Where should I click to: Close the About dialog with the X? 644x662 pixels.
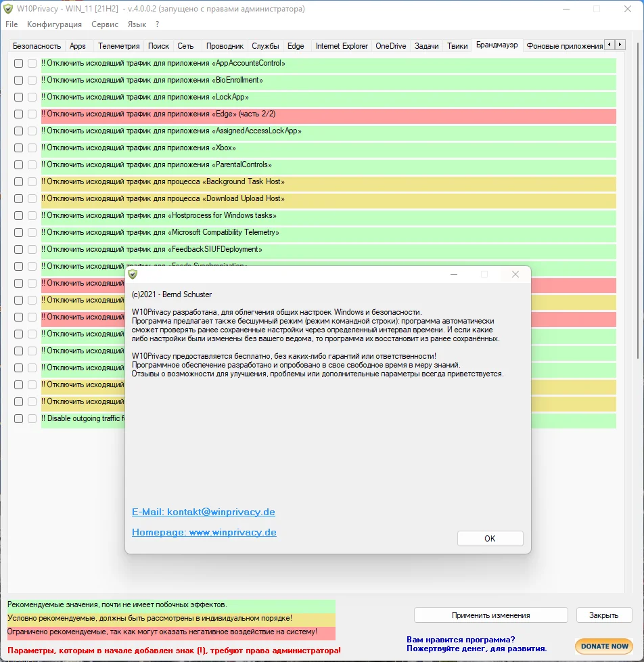click(515, 274)
